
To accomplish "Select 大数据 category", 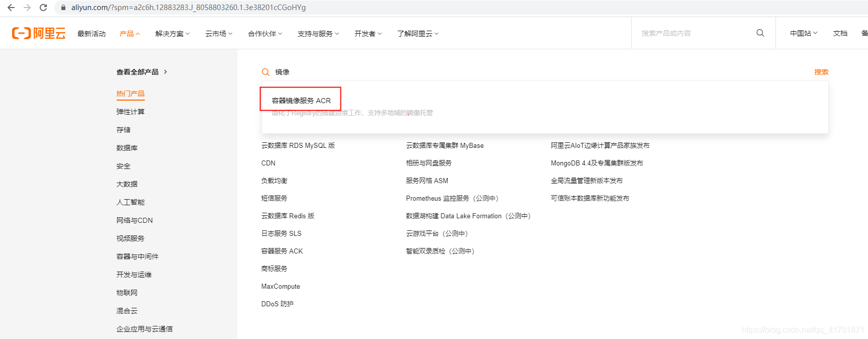I will click(127, 184).
